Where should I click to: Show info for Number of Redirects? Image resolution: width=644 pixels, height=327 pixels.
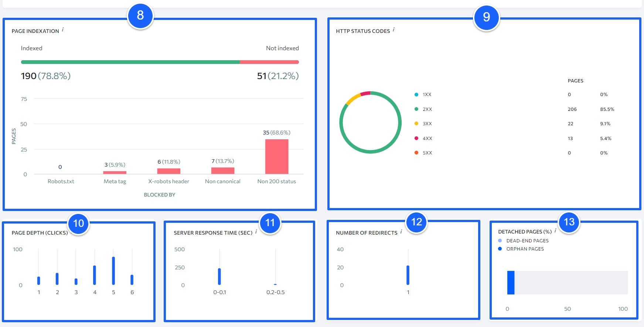point(401,232)
